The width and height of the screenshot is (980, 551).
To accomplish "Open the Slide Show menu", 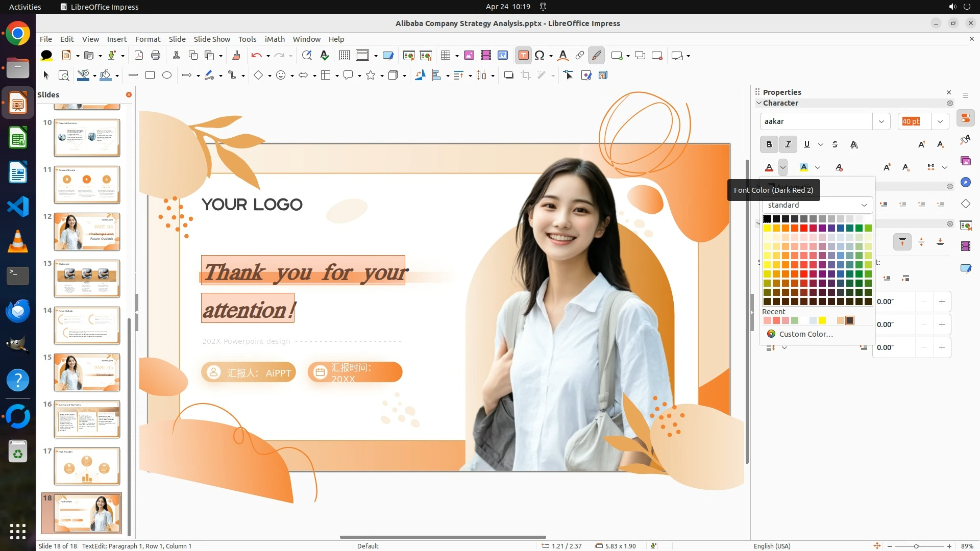I will (x=211, y=39).
